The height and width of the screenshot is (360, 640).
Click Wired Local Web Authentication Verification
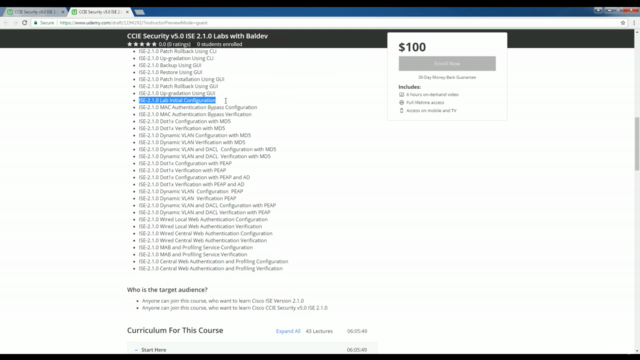tap(200, 226)
